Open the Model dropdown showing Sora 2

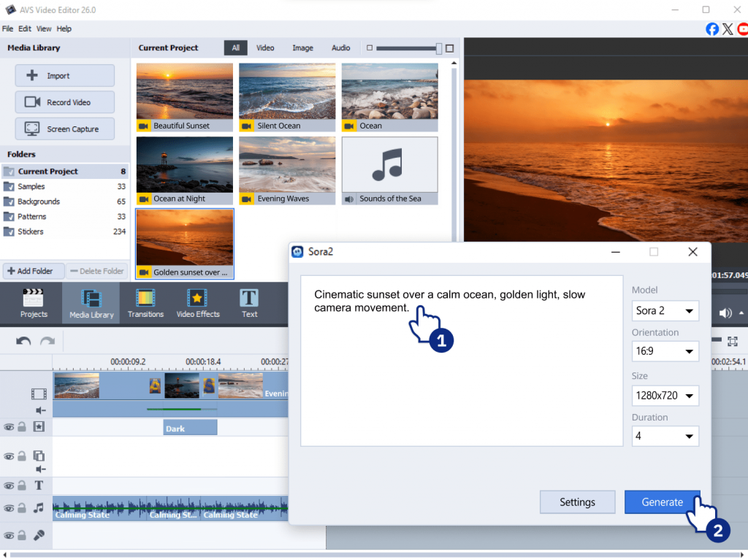[x=665, y=310]
